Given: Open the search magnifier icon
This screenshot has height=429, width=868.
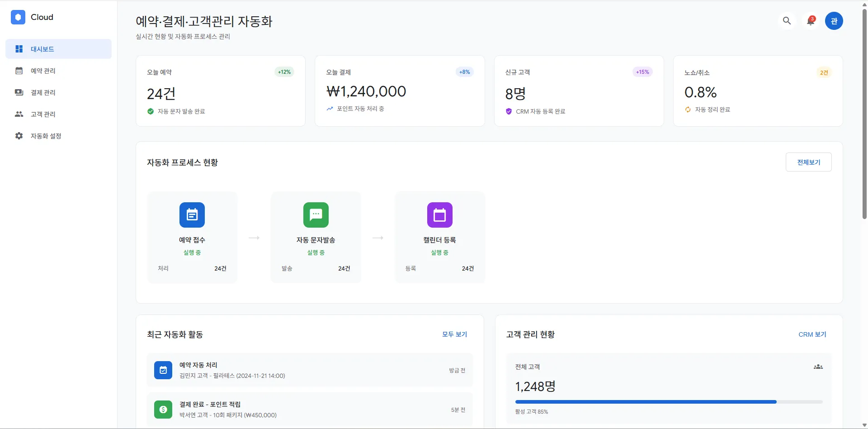Looking at the screenshot, I should [787, 21].
